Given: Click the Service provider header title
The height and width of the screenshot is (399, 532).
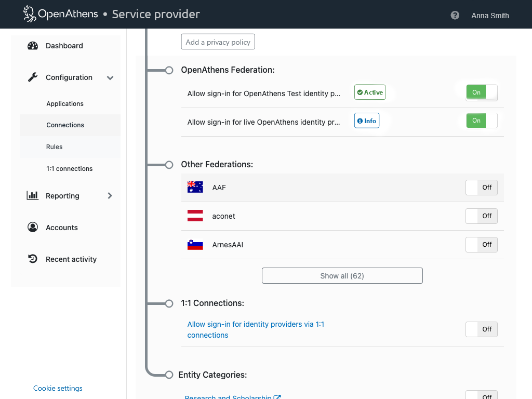Looking at the screenshot, I should point(156,14).
